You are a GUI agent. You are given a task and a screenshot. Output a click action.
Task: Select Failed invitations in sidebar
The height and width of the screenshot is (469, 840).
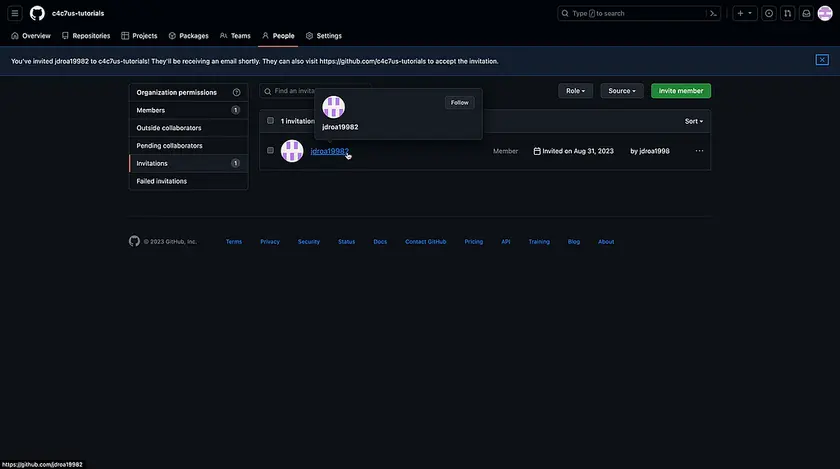pos(188,181)
